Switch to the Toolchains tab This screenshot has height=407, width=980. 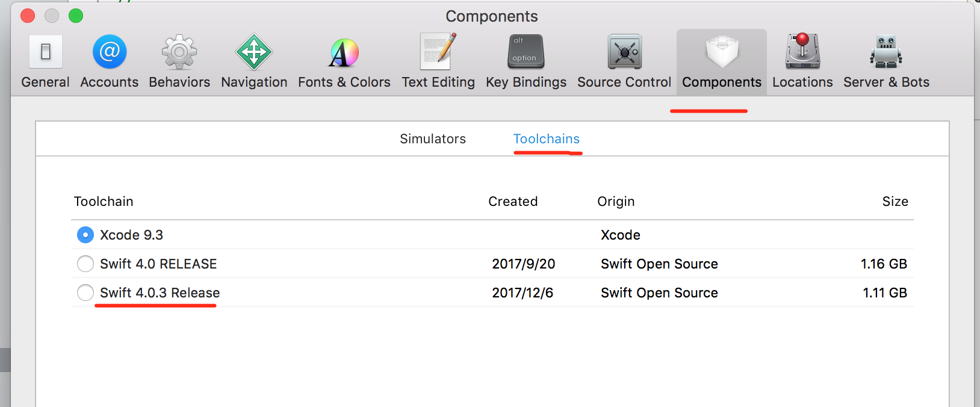click(547, 139)
